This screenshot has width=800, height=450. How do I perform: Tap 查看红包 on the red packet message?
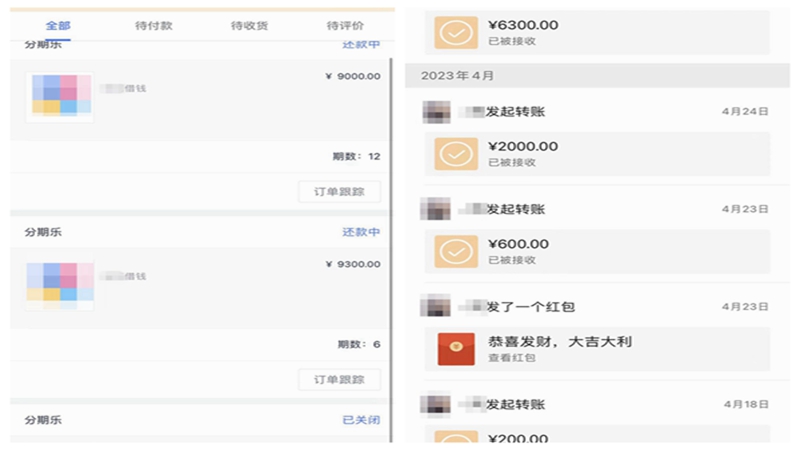coord(507,357)
